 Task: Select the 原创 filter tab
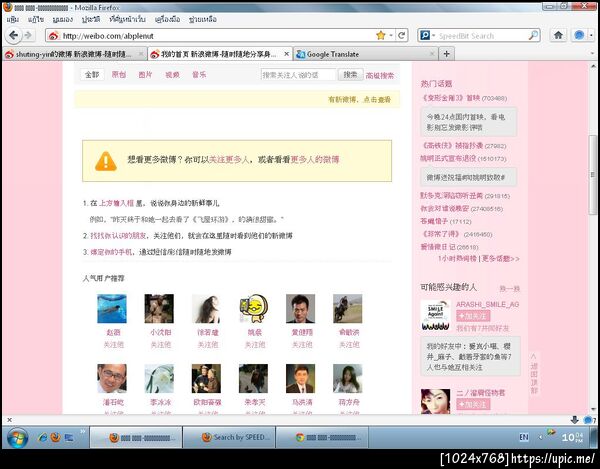[119, 75]
